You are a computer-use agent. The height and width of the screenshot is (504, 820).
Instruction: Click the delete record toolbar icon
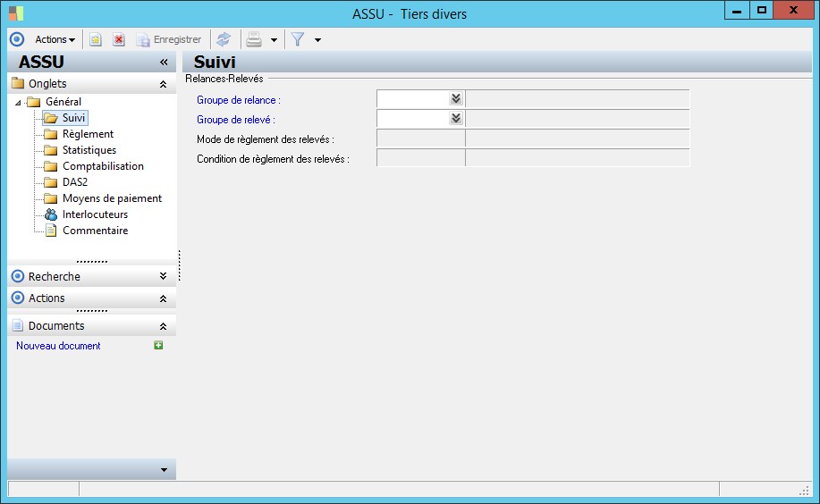(119, 39)
